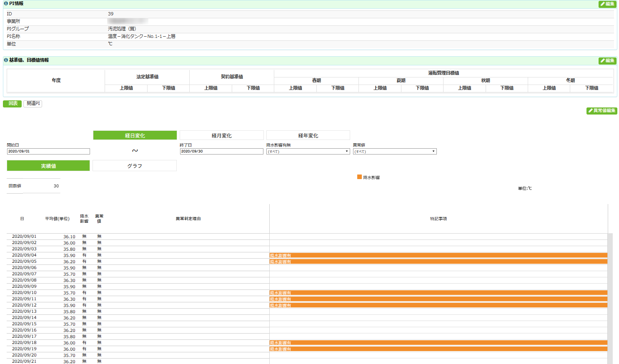The width and height of the screenshot is (619, 364).
Task: Click value 36.30 in 2020/09/08 row
Action: point(69,280)
